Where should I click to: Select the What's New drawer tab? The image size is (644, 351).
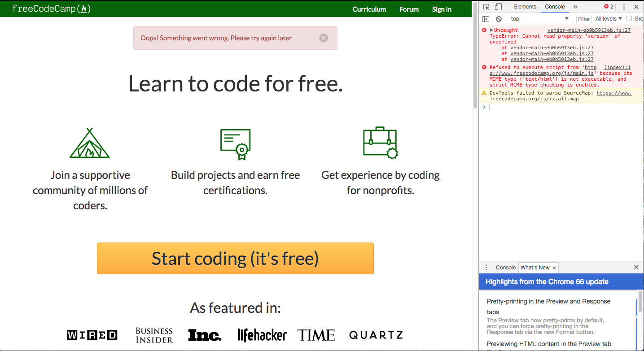535,267
